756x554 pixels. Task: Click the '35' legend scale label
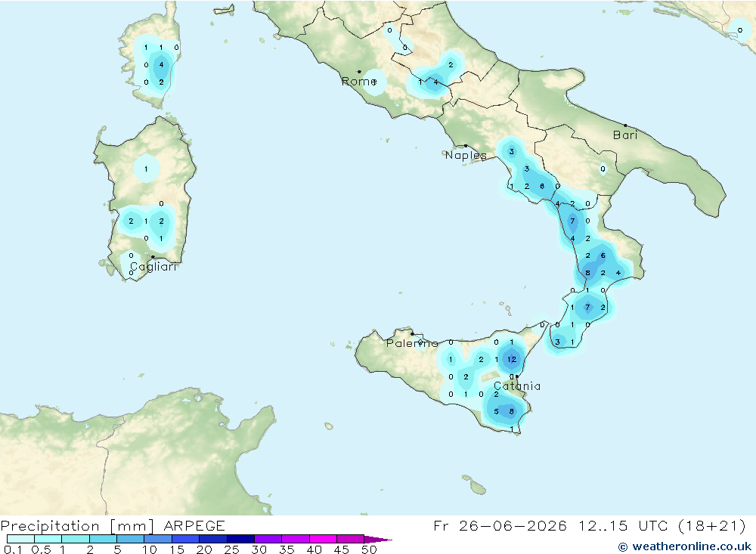[287, 549]
